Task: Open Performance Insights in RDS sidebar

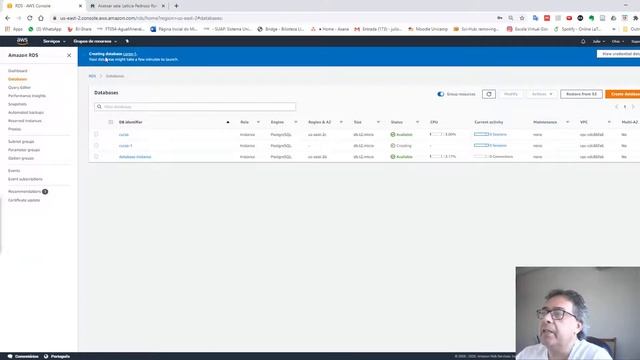Action: (x=27, y=96)
